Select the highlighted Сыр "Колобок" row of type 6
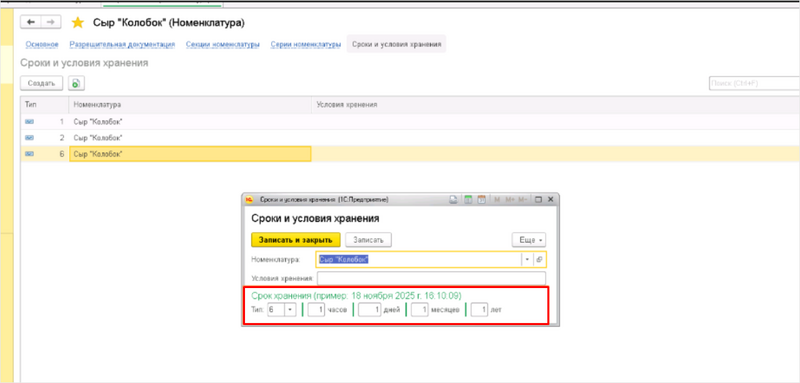Image resolution: width=800 pixels, height=383 pixels. point(410,154)
